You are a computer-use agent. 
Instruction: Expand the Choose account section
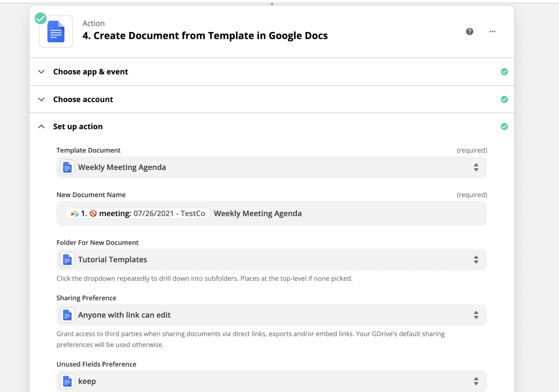coord(41,99)
